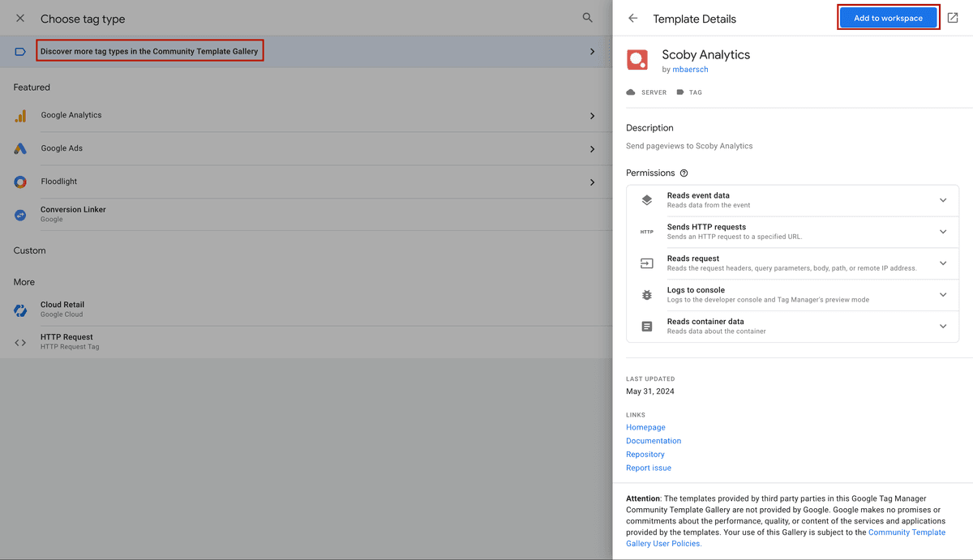Open the Homepage link
973x560 pixels.
coord(645,427)
